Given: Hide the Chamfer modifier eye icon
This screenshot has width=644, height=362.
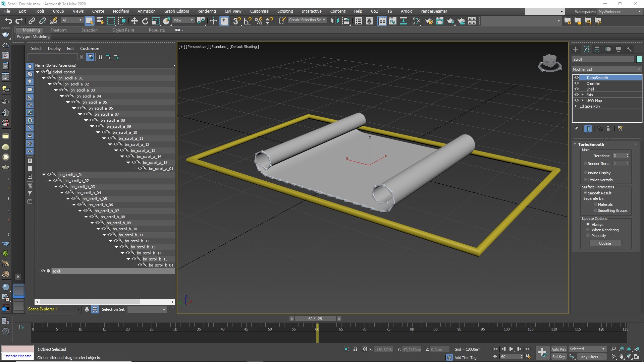Looking at the screenshot, I should (x=577, y=83).
